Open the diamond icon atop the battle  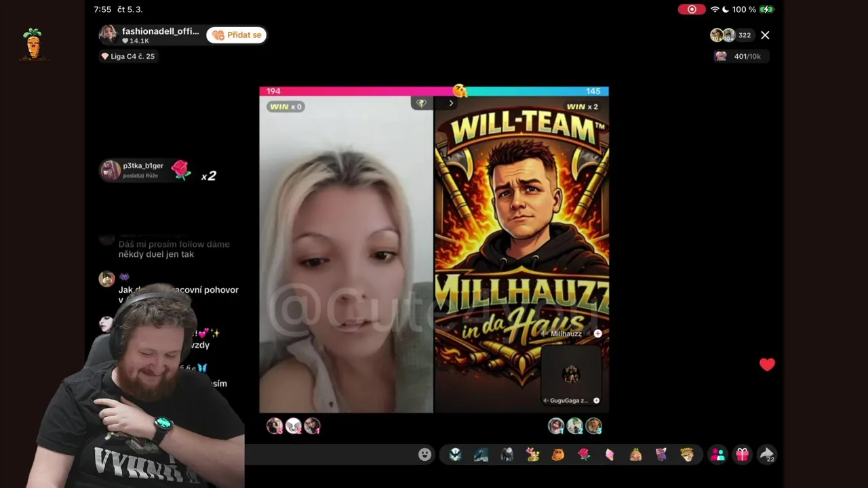[x=421, y=103]
